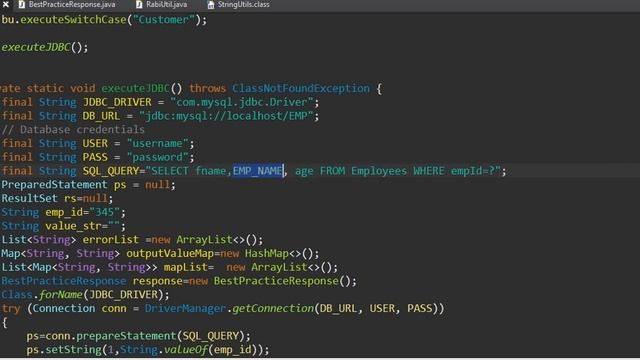Click the executeJDBC method name in the declaration

coord(136,89)
